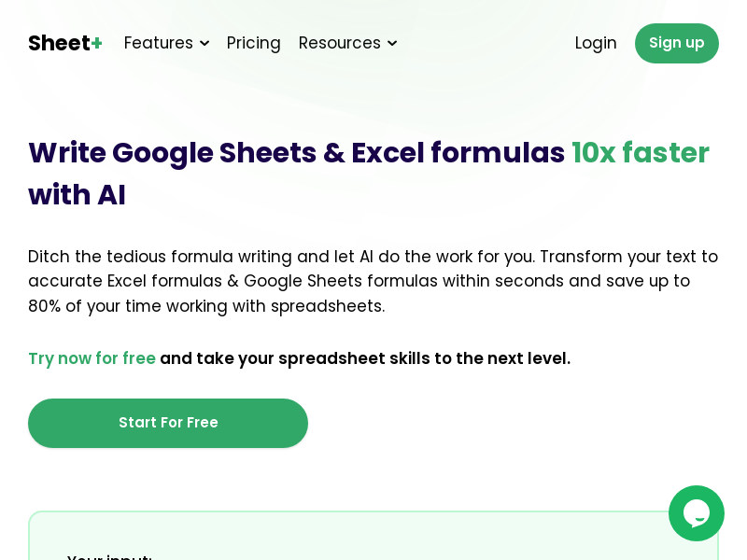Start signup using the top-right pill button
The image size is (747, 560).
pos(677,43)
